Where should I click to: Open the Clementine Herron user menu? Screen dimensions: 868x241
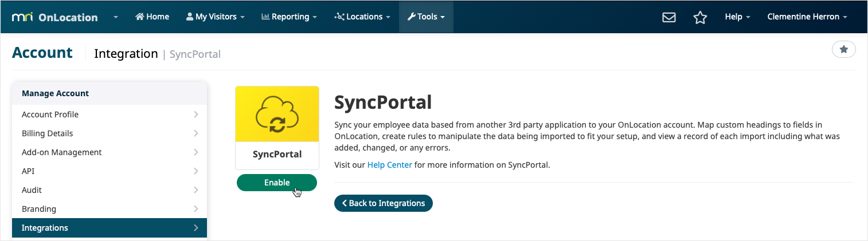coord(807,17)
